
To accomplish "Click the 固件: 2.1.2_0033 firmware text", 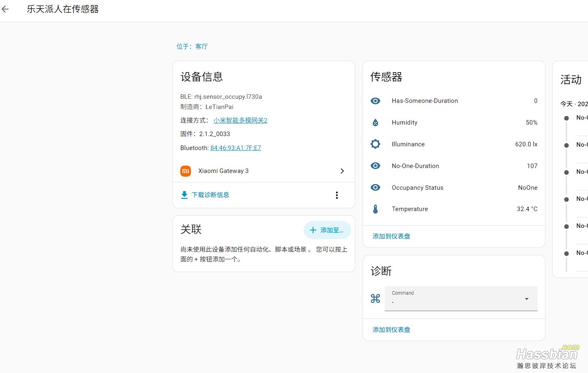I will (x=205, y=134).
